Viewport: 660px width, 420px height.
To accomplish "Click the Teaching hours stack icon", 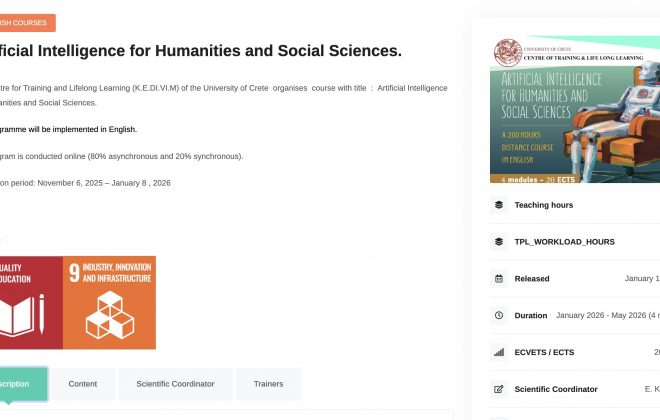I will [x=499, y=205].
